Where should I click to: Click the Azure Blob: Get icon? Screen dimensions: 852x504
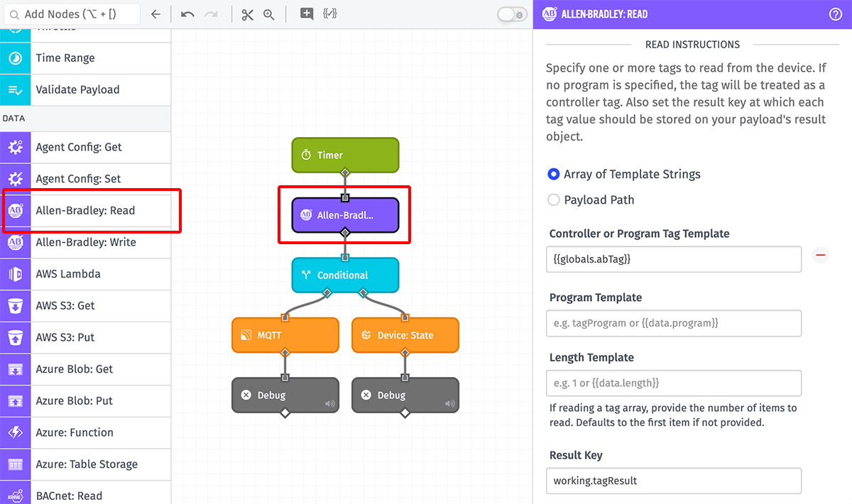coord(15,369)
